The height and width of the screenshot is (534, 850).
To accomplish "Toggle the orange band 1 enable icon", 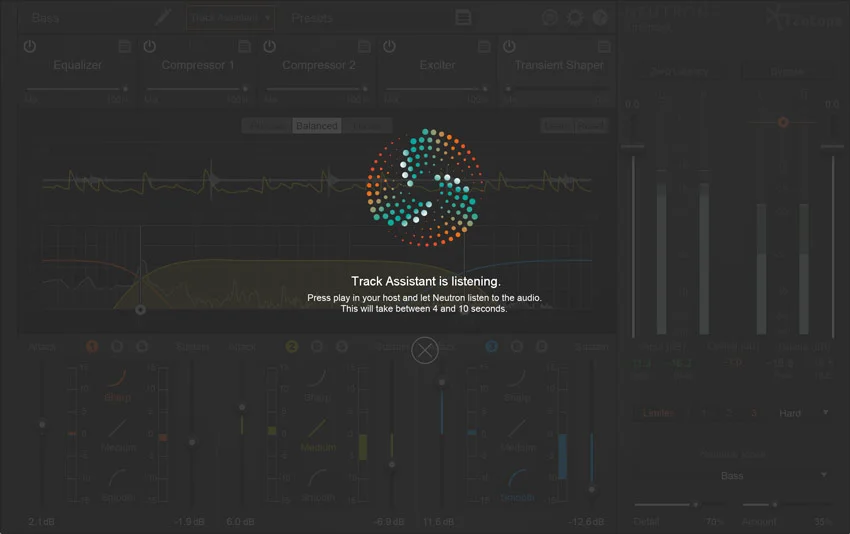I will [92, 346].
